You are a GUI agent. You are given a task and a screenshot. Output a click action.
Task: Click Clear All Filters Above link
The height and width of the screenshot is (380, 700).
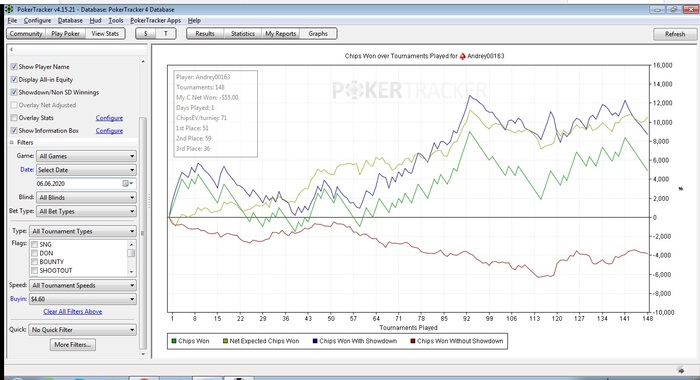(73, 312)
